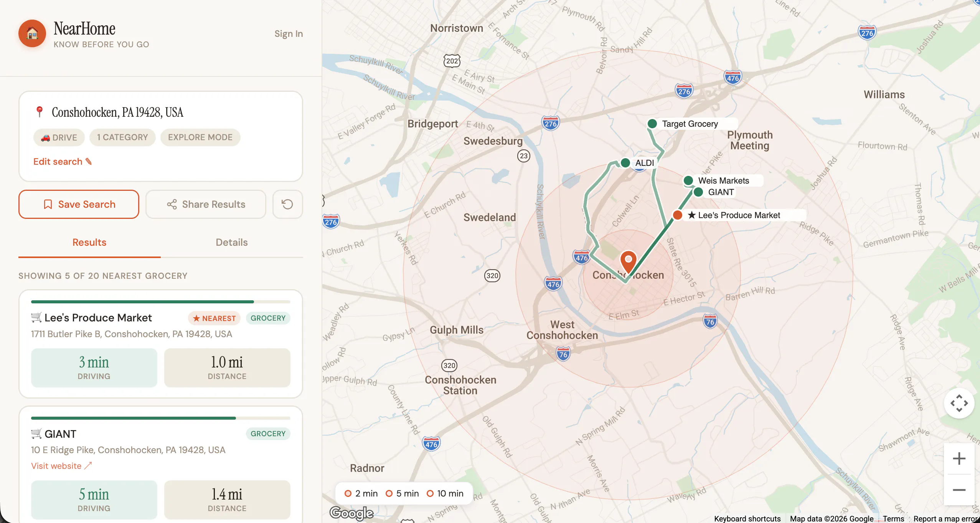Click the Google logo on the map

click(351, 513)
